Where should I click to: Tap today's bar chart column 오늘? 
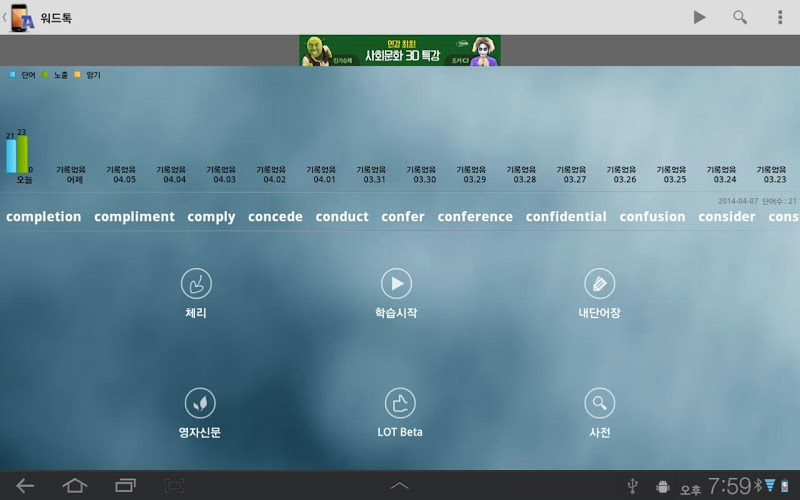pos(18,155)
